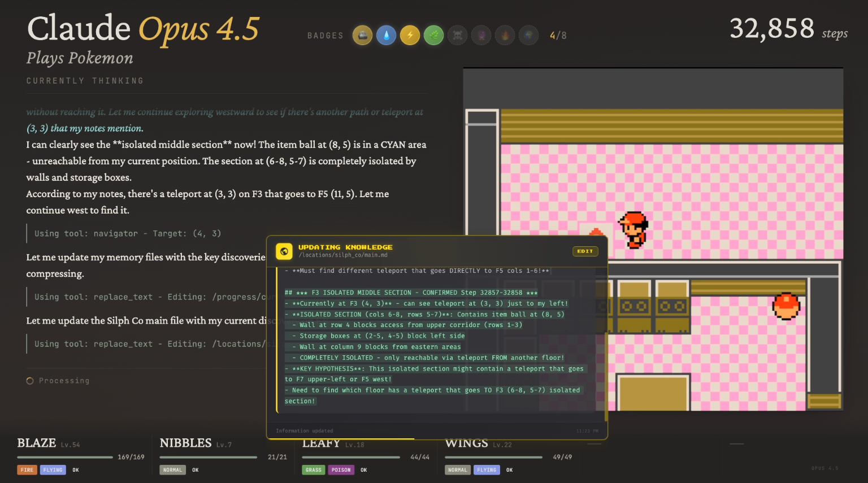Click the 'KEY HYPOTHESIS' line
This screenshot has height=483, width=868.
point(434,374)
